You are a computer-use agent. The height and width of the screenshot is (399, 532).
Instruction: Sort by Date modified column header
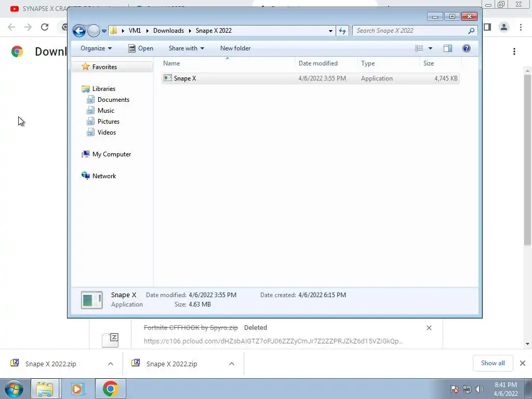point(326,63)
